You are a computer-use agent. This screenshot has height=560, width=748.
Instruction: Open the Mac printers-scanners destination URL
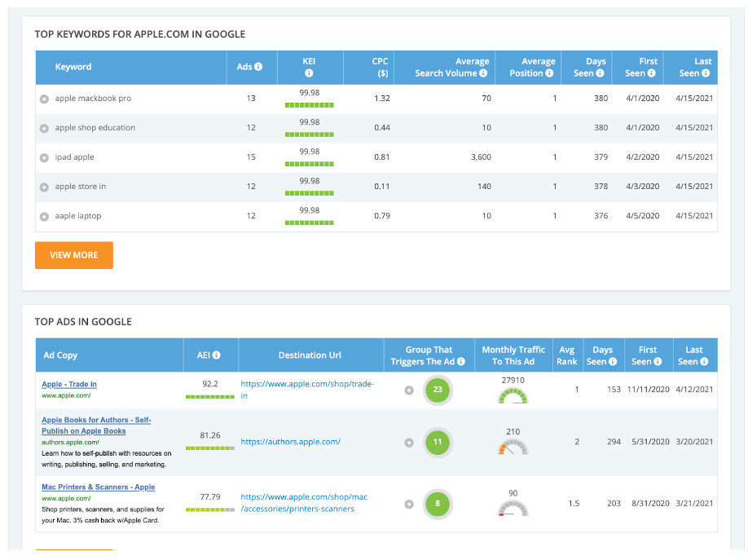point(303,503)
